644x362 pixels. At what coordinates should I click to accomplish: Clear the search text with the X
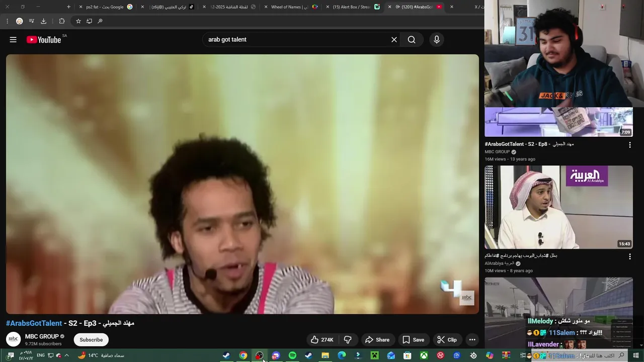coord(394,40)
